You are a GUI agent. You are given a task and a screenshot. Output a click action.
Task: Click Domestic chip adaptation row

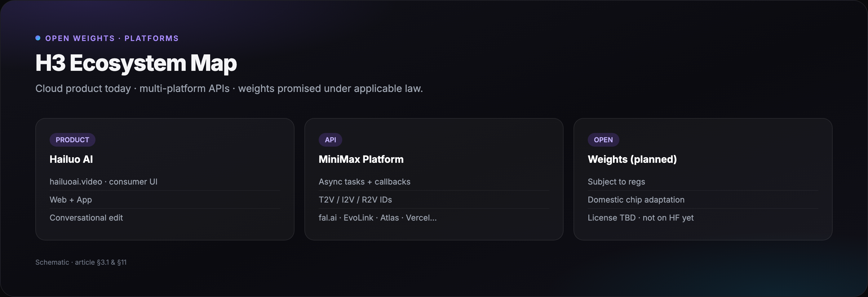[703, 200]
